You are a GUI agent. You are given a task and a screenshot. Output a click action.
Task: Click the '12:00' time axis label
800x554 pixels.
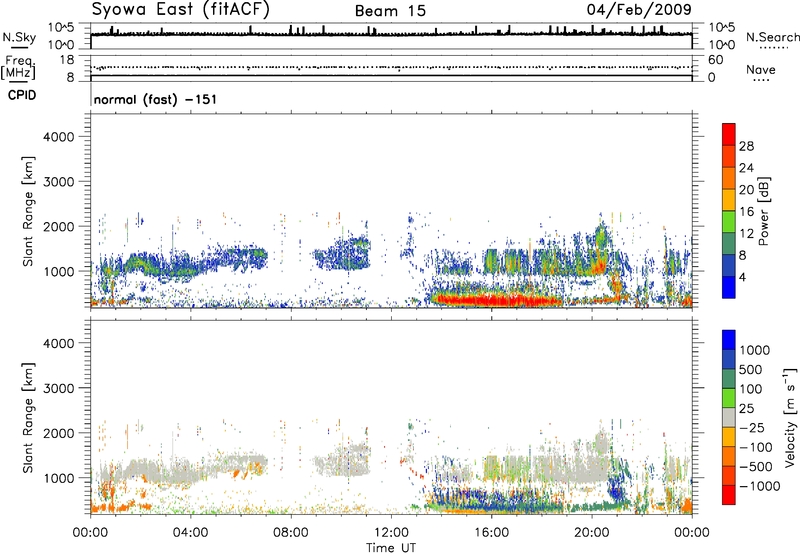click(391, 533)
